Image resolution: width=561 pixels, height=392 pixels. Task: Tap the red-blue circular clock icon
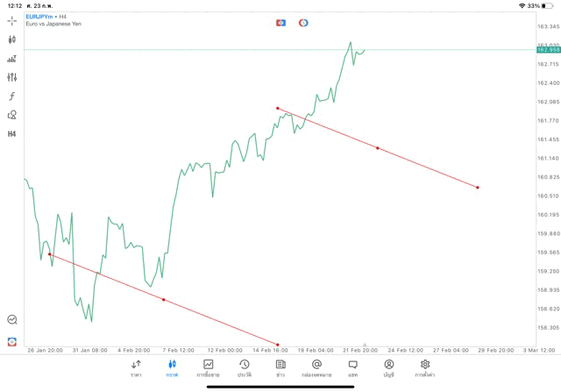point(303,22)
